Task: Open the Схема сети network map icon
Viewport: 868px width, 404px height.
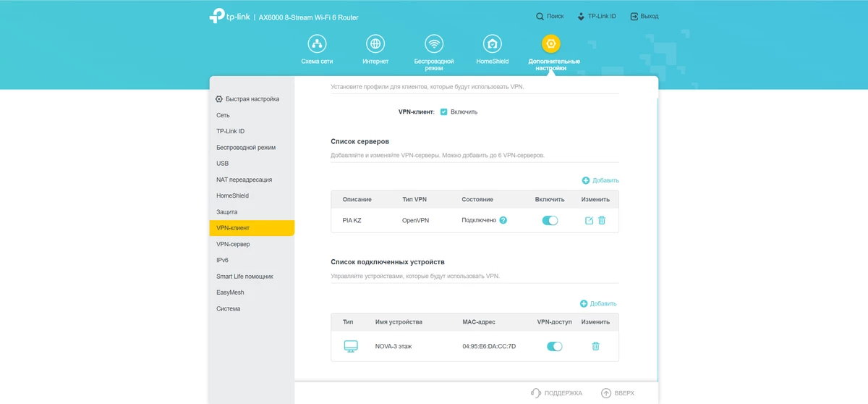Action: 317,44
